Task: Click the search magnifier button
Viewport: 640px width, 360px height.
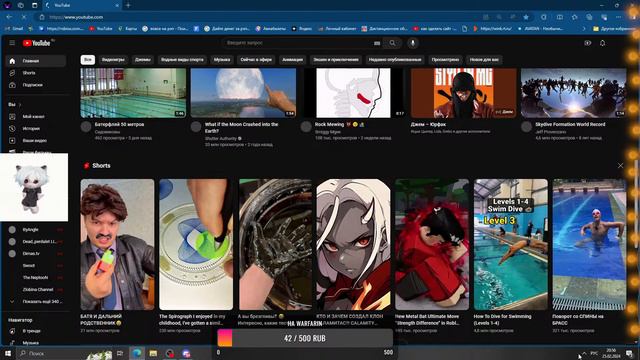Action: (392, 43)
